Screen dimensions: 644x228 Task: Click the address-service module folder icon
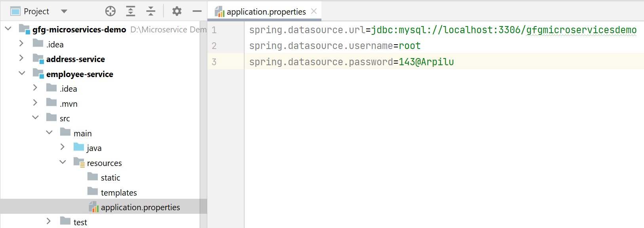[38, 59]
